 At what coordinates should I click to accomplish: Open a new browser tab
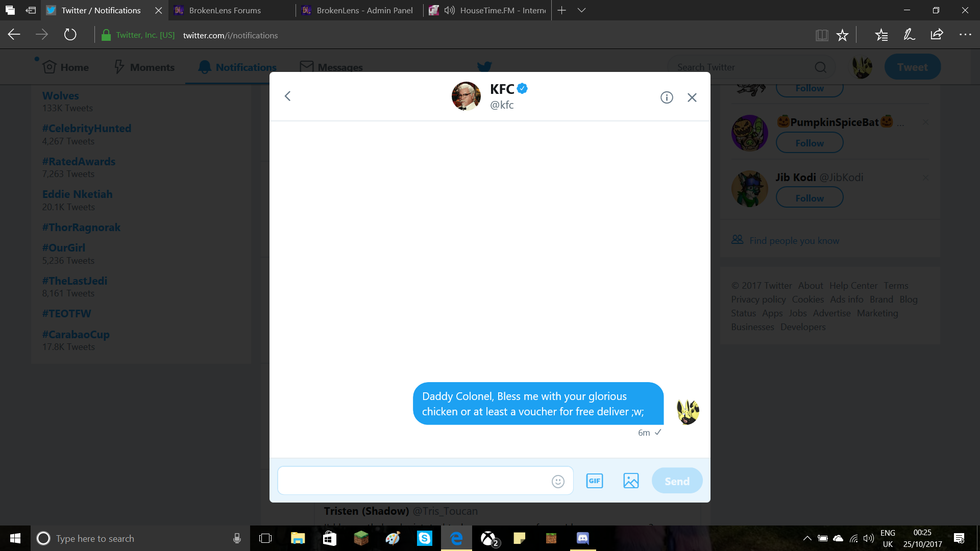(561, 10)
